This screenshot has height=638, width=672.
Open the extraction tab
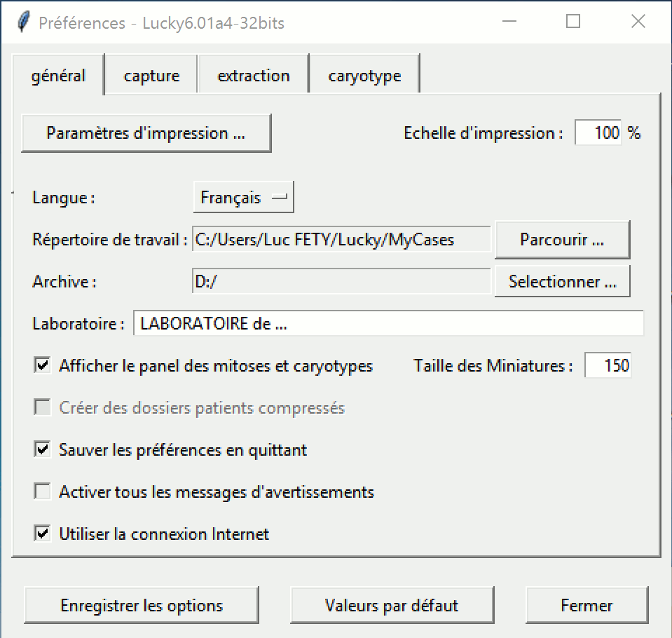coord(254,76)
